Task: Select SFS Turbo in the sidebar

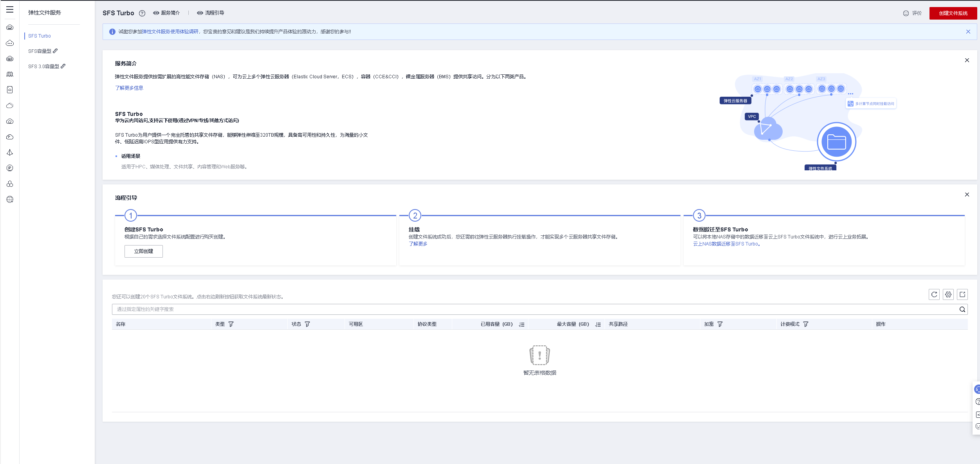Action: 40,36
